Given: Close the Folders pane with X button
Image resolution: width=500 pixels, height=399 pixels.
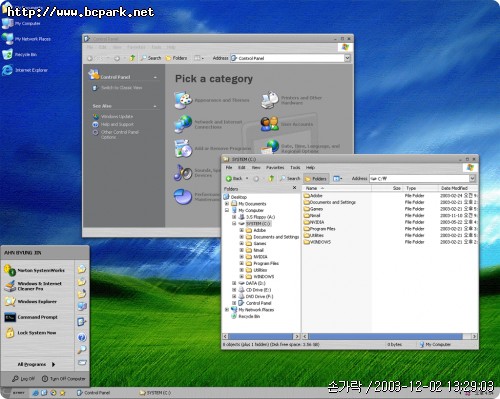Looking at the screenshot, I should (x=294, y=188).
